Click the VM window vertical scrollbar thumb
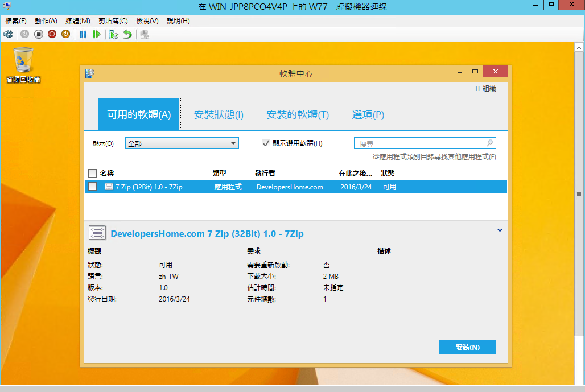The height and width of the screenshot is (392, 585). [x=579, y=194]
